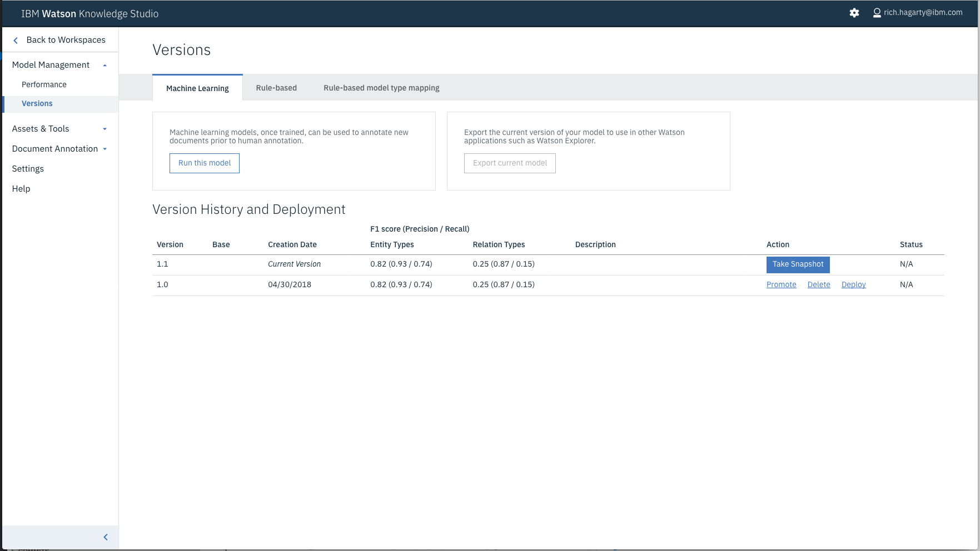This screenshot has height=551, width=980.
Task: Click Version History and Deployment heading
Action: click(x=248, y=209)
